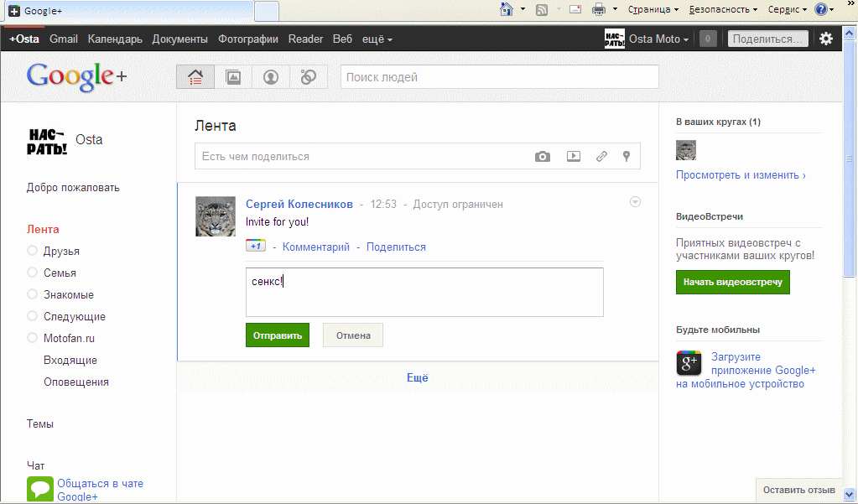Click Начать видеовстречу button
The height and width of the screenshot is (504, 858).
pyautogui.click(x=733, y=282)
